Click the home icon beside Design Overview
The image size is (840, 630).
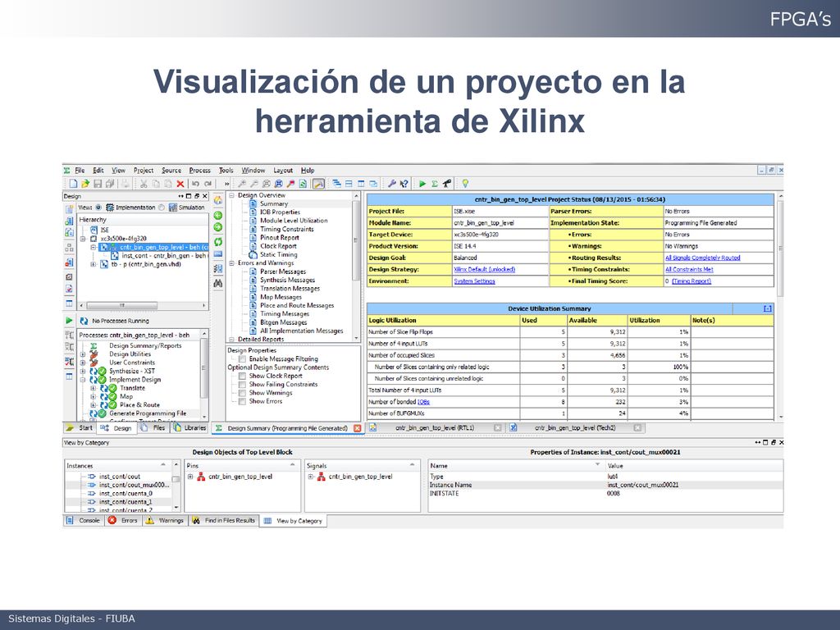[218, 200]
